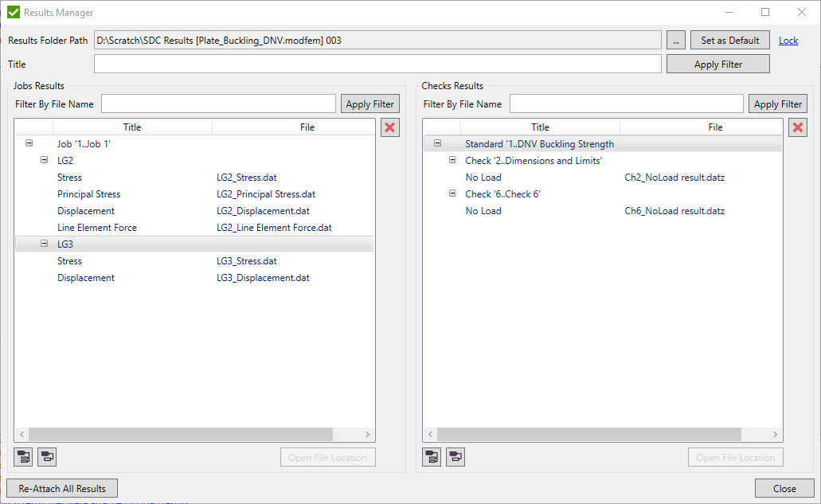The height and width of the screenshot is (504, 821).
Task: Click the red X delete icon beside Jobs Results
Action: tap(390, 128)
